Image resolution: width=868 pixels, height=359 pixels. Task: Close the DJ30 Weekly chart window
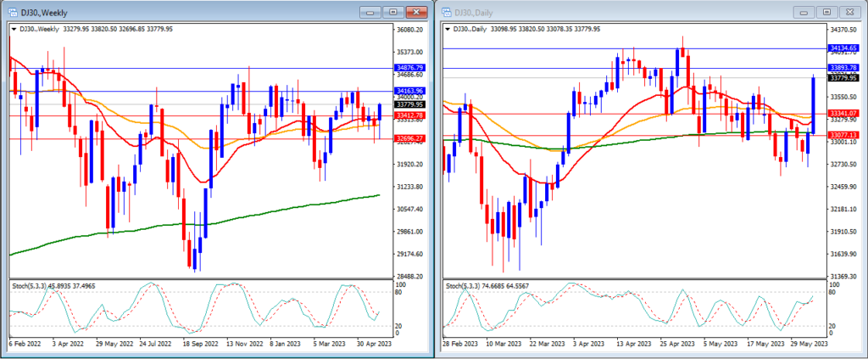417,12
